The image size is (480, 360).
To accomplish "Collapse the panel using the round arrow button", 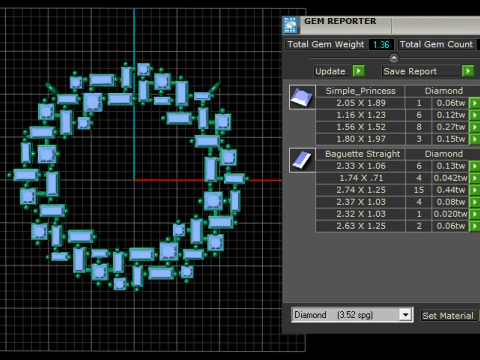I will pos(394,58).
